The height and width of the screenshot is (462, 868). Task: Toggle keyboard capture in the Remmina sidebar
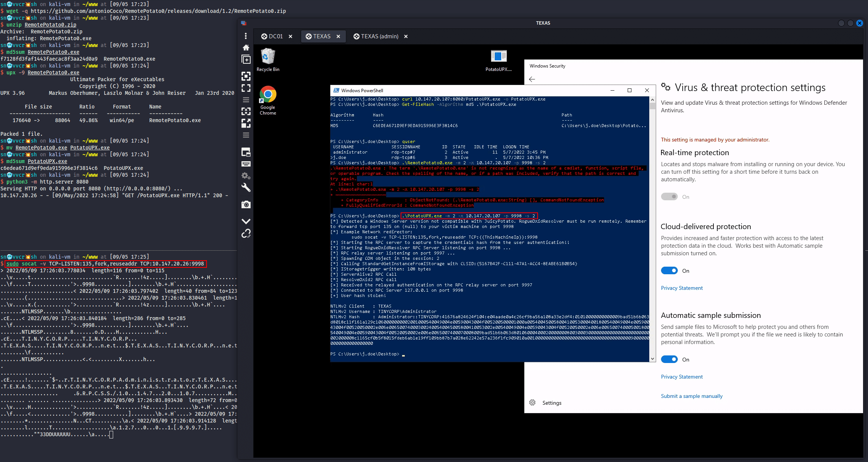click(x=246, y=164)
